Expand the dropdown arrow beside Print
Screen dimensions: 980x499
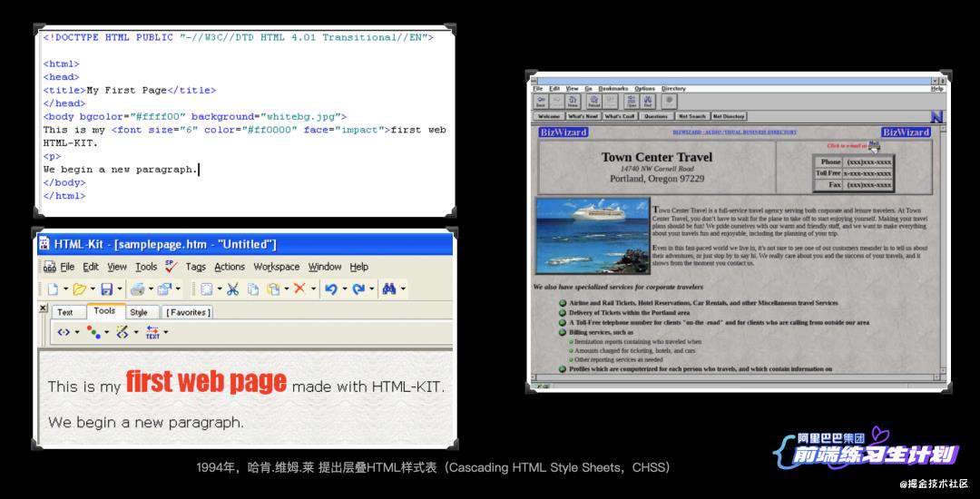click(x=152, y=289)
